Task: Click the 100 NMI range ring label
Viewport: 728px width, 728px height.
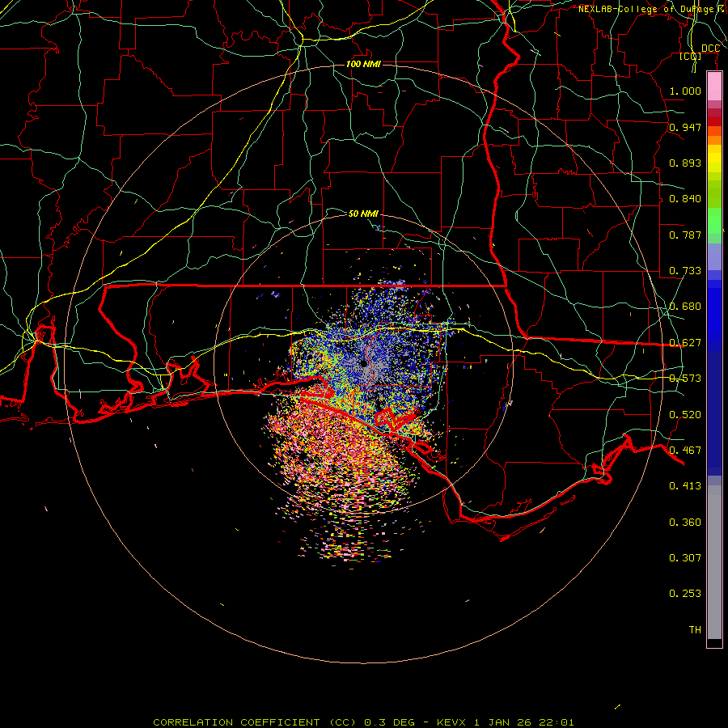Action: [363, 64]
